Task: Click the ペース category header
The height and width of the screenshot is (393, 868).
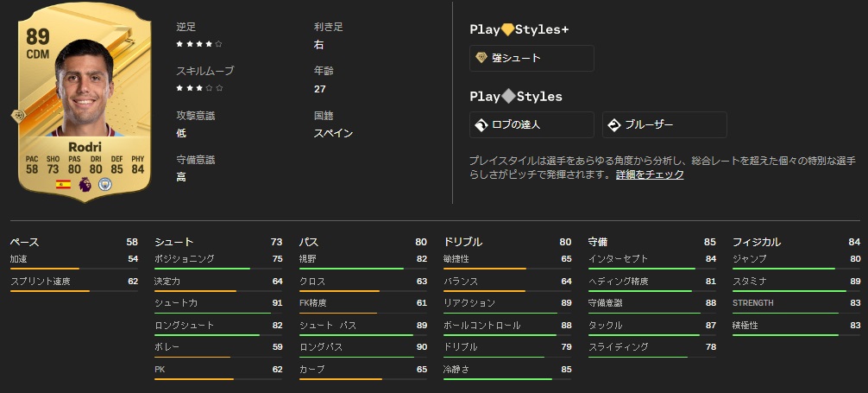Action: pos(24,243)
